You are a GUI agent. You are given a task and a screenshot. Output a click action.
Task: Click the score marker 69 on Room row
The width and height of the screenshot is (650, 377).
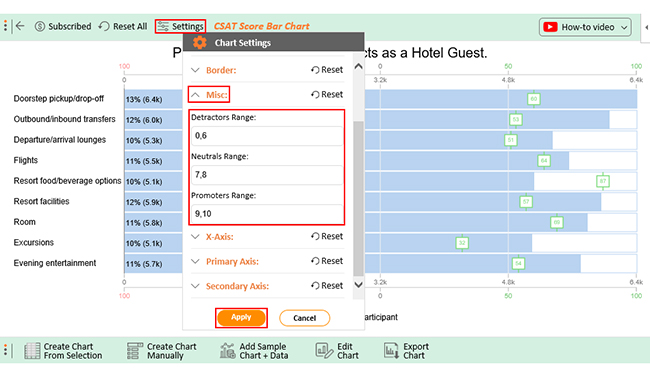[x=557, y=222]
